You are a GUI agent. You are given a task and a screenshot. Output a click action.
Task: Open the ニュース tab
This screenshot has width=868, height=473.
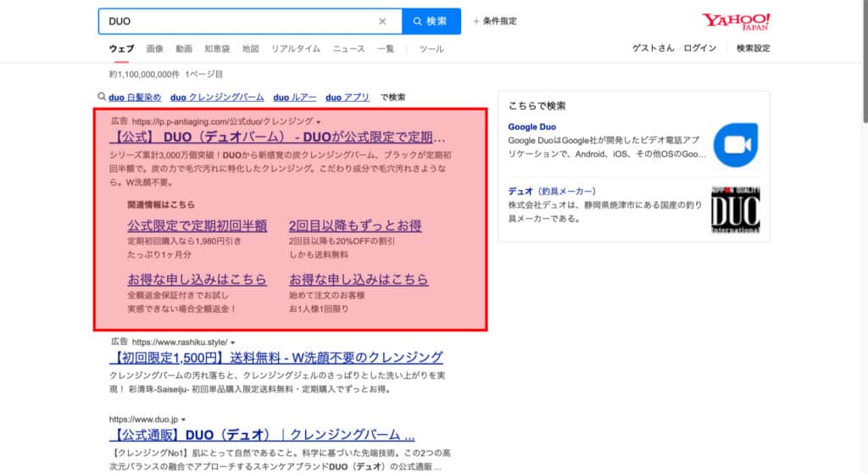coord(348,48)
